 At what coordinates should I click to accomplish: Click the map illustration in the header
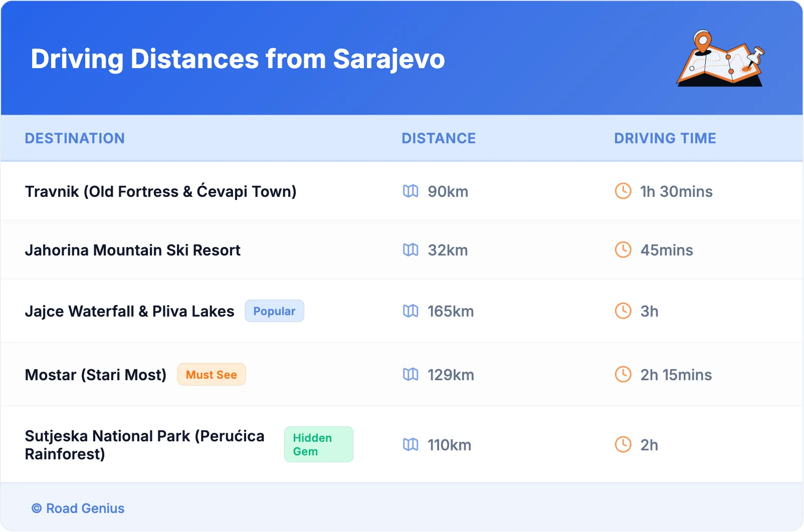click(x=721, y=58)
